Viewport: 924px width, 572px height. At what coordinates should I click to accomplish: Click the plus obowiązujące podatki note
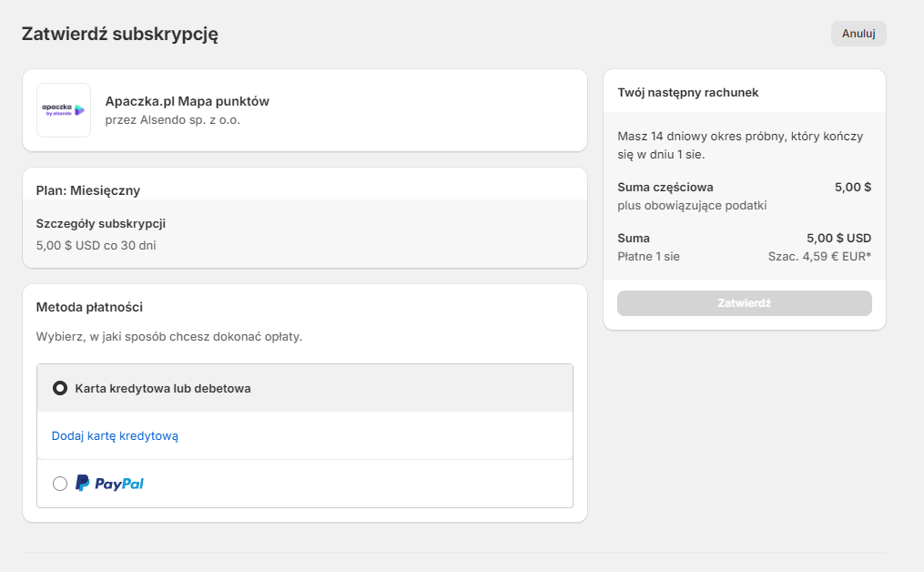(x=692, y=205)
